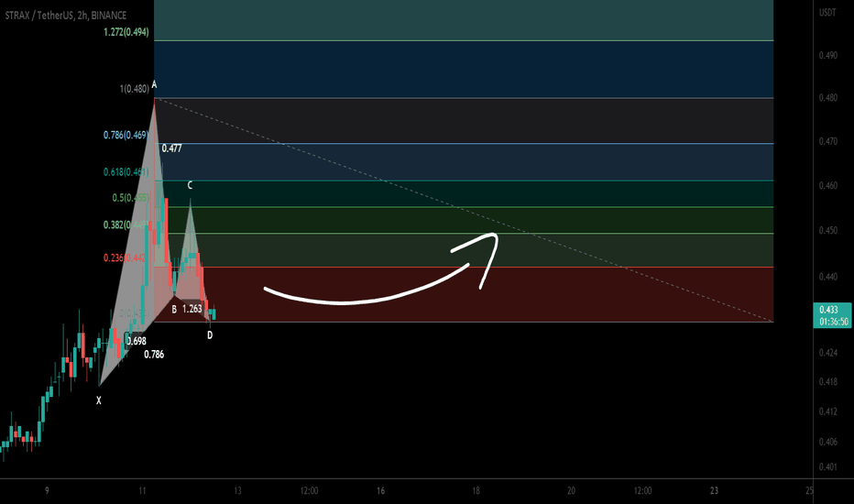The width and height of the screenshot is (854, 504).
Task: Click date 11 on time axis
Action: click(x=142, y=491)
